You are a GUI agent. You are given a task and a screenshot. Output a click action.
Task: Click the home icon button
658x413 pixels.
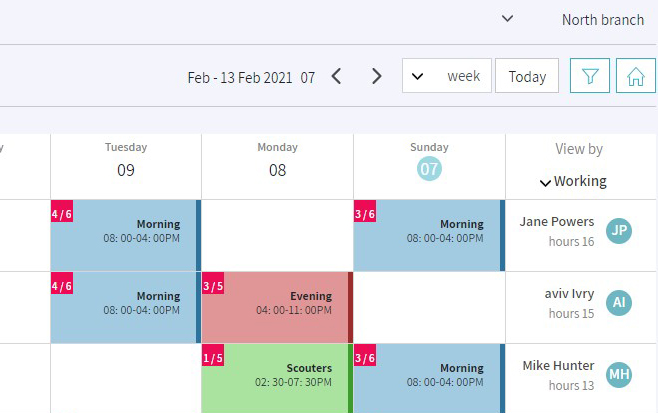(635, 76)
